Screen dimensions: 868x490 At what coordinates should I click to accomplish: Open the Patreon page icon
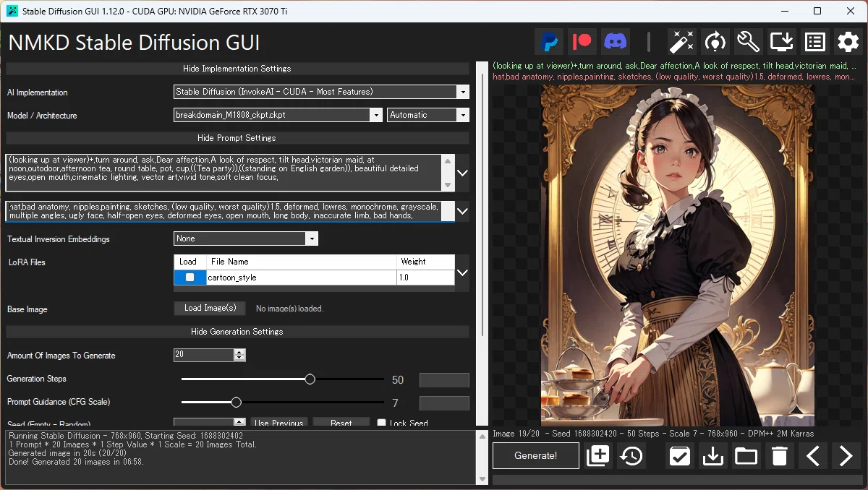point(582,42)
